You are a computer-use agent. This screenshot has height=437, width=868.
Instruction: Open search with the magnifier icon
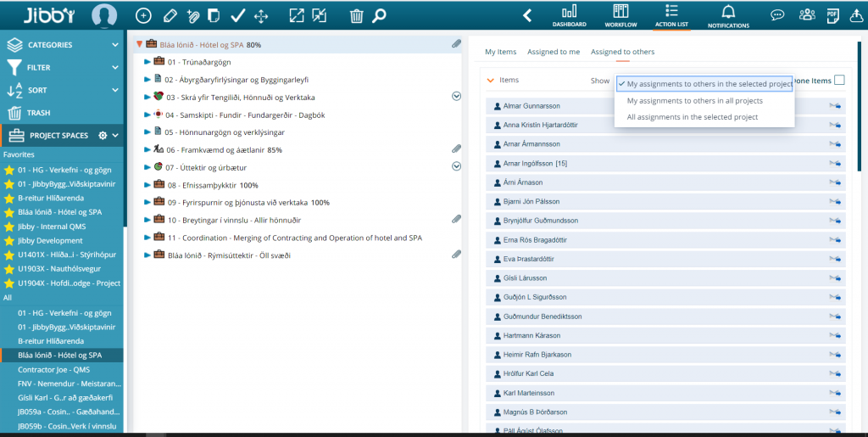379,16
